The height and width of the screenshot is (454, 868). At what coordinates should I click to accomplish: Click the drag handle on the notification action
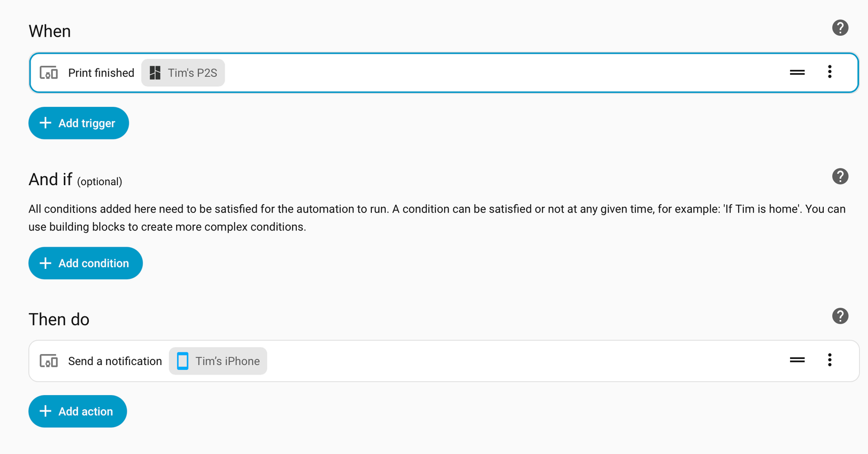pos(797,360)
